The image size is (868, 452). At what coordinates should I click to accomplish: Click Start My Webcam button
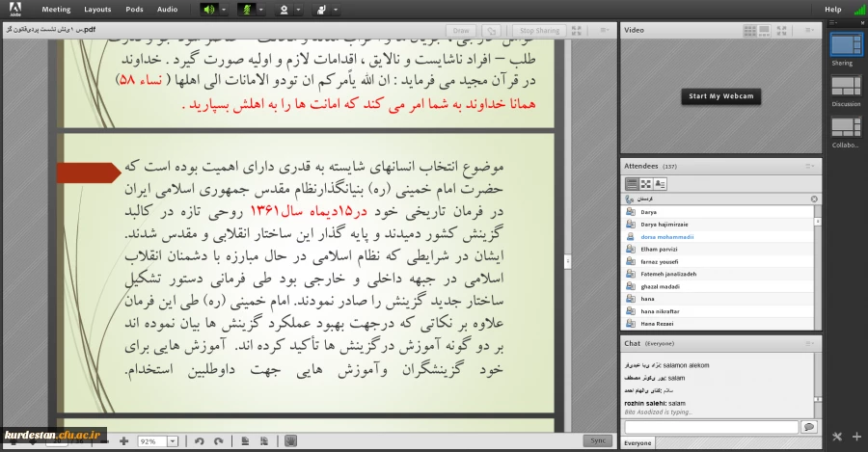[720, 96]
